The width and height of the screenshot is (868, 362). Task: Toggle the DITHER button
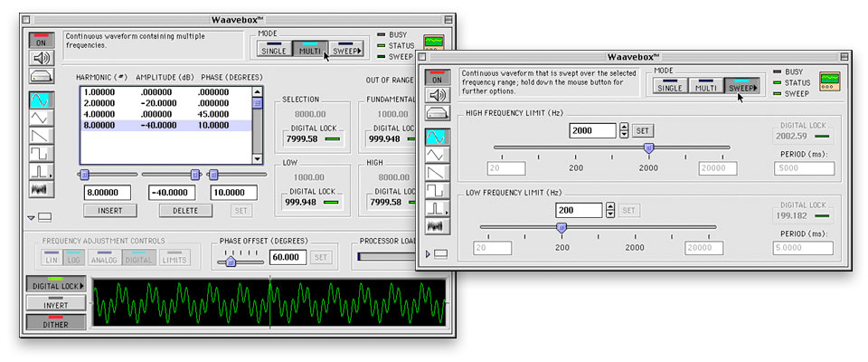[x=56, y=322]
